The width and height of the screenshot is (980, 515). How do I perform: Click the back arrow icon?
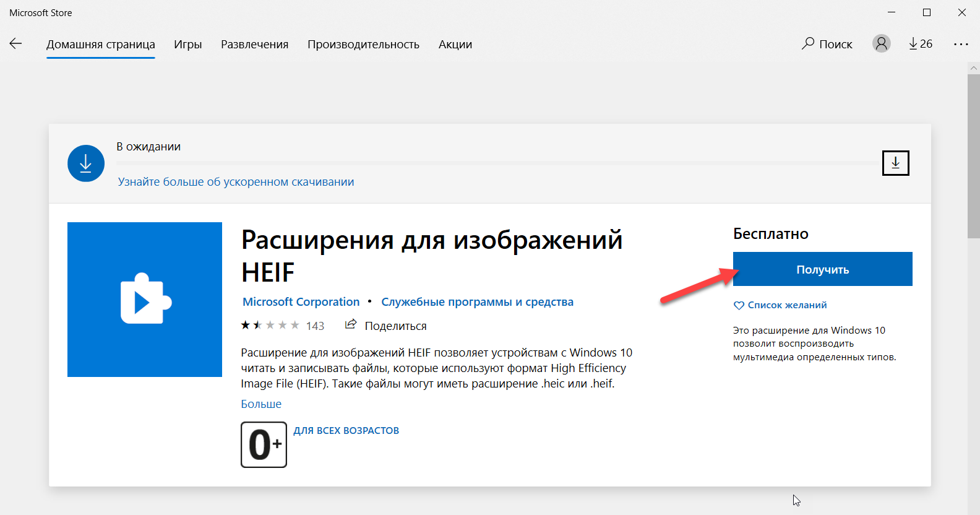(x=15, y=43)
